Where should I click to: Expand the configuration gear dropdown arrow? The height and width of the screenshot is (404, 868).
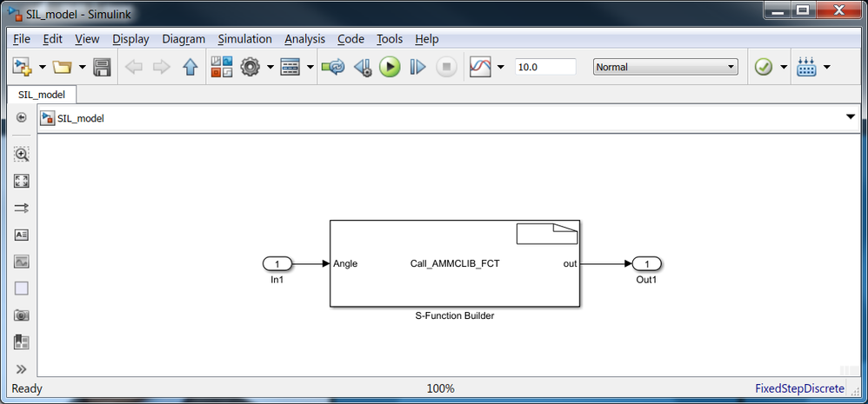(270, 68)
